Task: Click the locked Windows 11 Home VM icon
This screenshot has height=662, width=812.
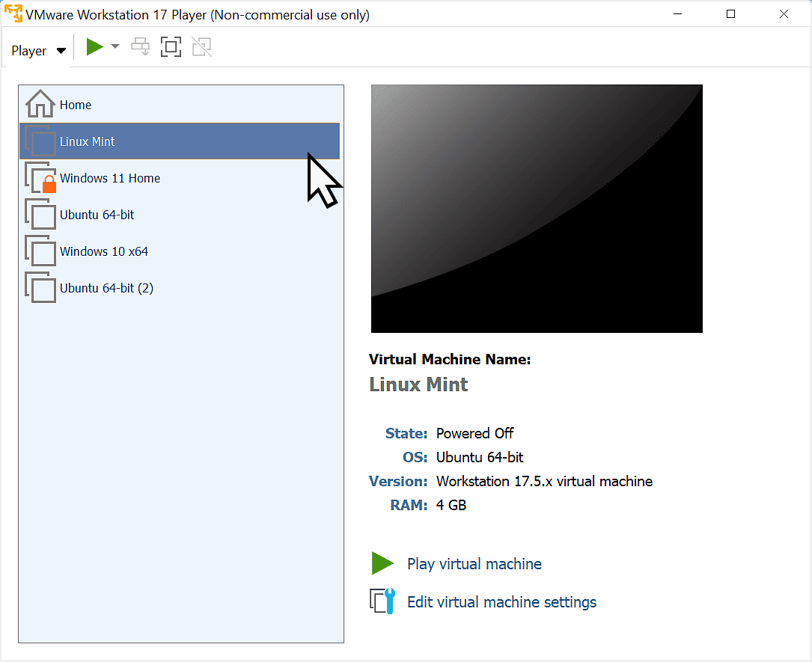Action: pyautogui.click(x=41, y=178)
